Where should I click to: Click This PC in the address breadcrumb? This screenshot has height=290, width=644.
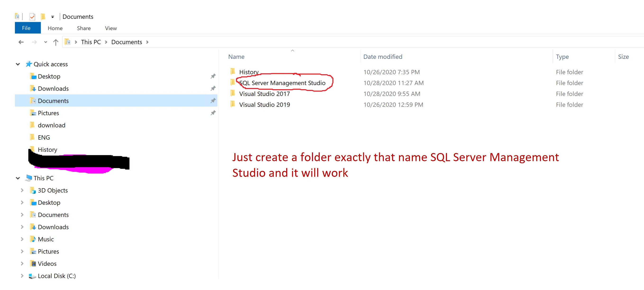91,42
